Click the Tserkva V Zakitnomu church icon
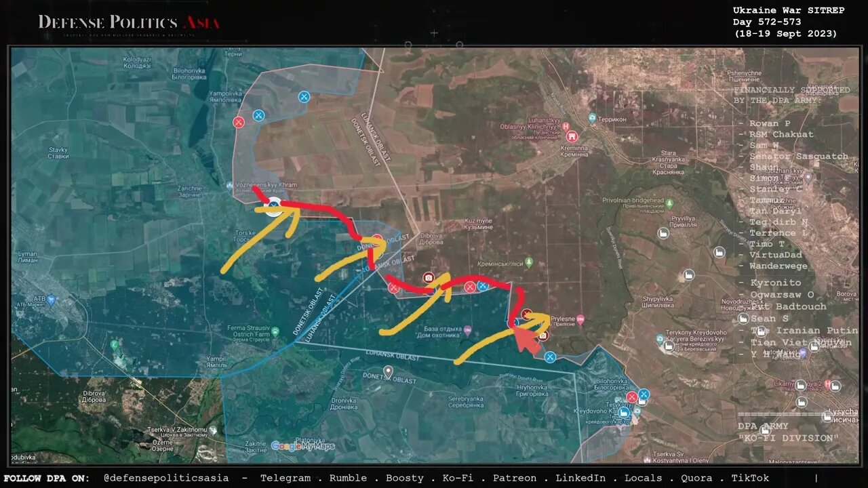Screen dimensions: 868x488 (213, 430)
